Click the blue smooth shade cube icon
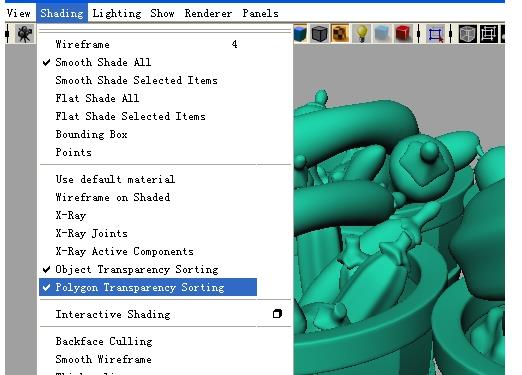This screenshot has height=375, width=522. 300,34
